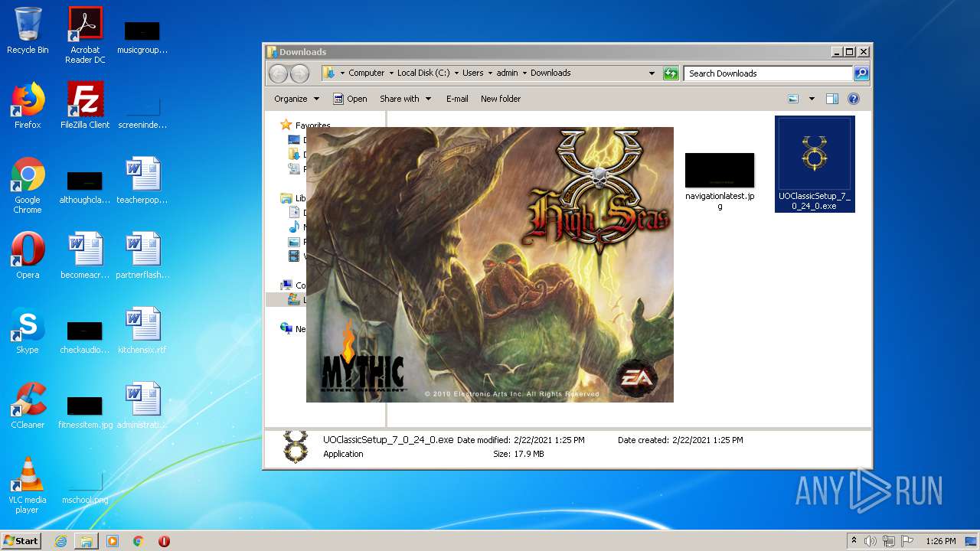Show the preview pane button
Viewport: 980px width, 551px height.
(832, 99)
